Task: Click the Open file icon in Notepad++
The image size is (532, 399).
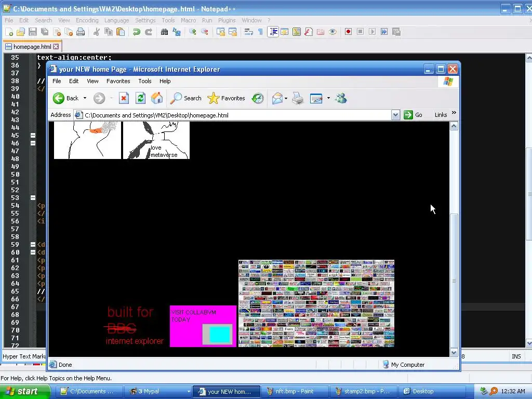Action: click(21, 32)
